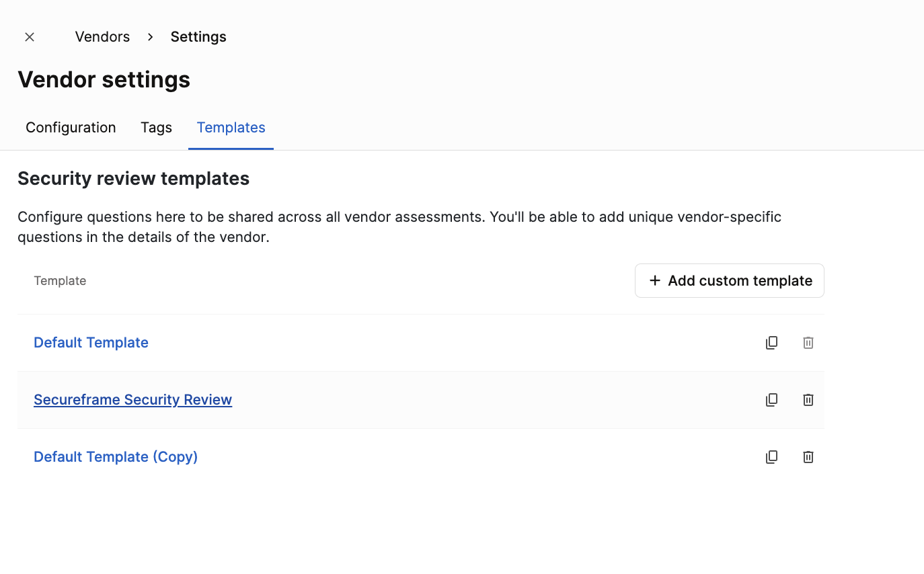Select the Templates tab
The width and height of the screenshot is (924, 574).
point(231,127)
